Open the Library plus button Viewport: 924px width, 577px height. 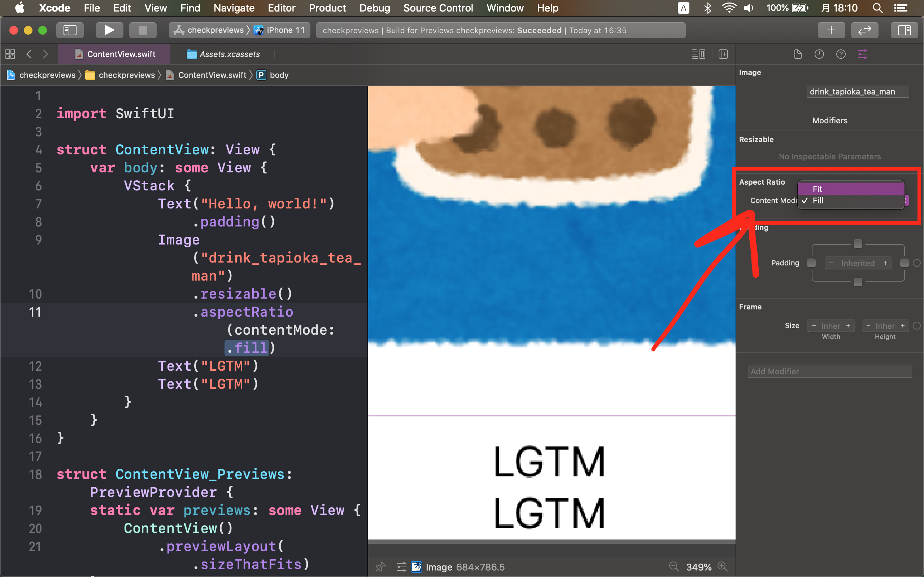[831, 30]
